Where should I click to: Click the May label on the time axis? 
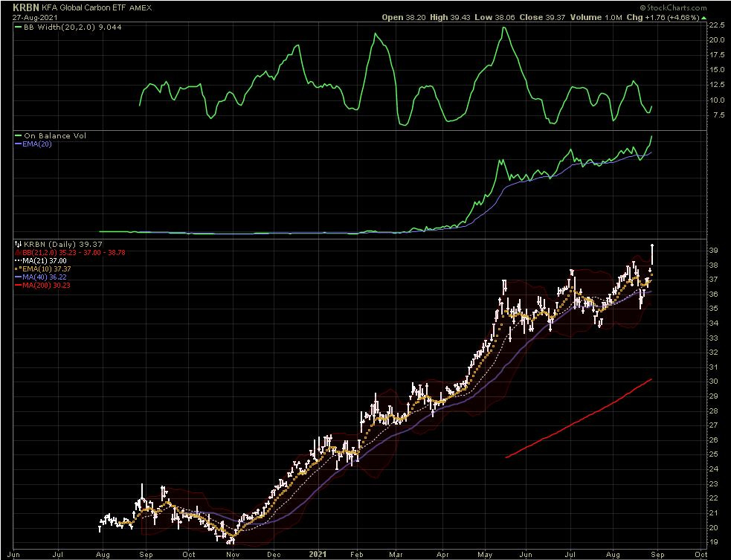(486, 554)
